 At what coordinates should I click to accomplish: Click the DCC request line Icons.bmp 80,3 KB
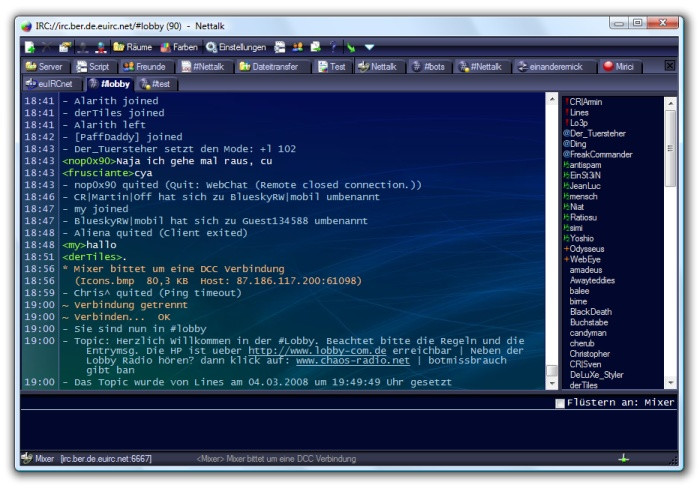[218, 281]
